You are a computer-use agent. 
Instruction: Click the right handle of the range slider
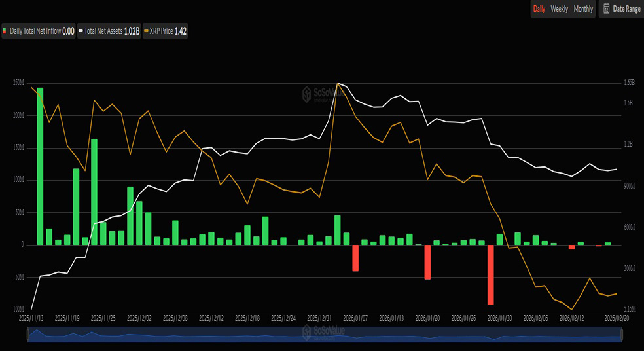pos(622,335)
